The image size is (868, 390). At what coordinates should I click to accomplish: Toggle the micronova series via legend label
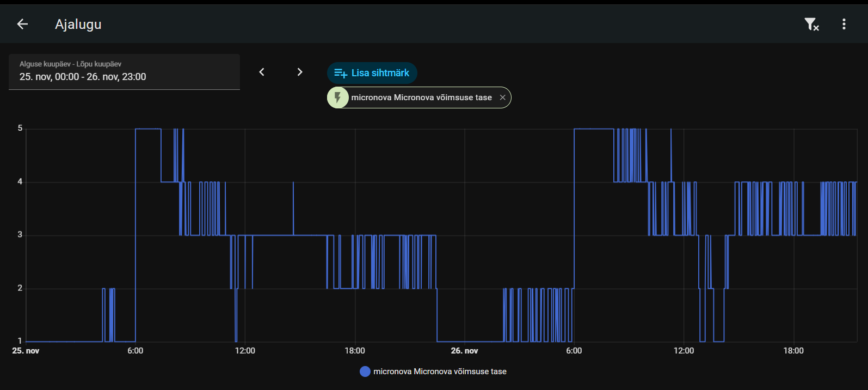(x=440, y=371)
